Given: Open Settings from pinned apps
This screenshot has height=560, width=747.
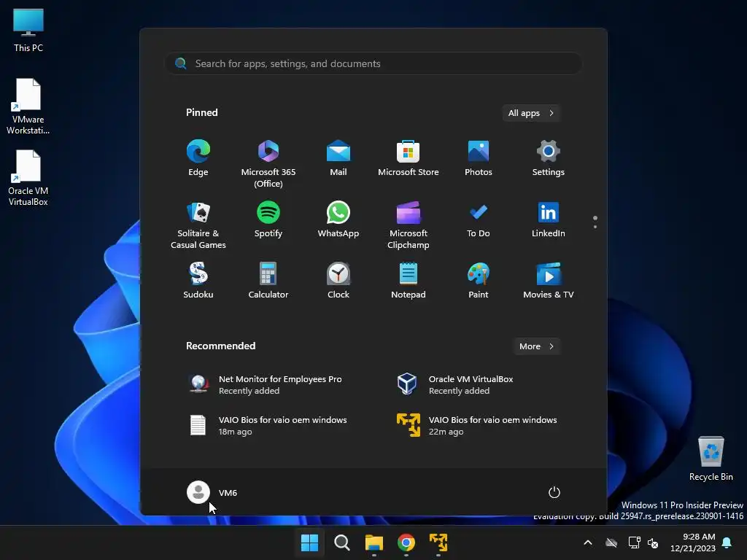Looking at the screenshot, I should [x=549, y=158].
